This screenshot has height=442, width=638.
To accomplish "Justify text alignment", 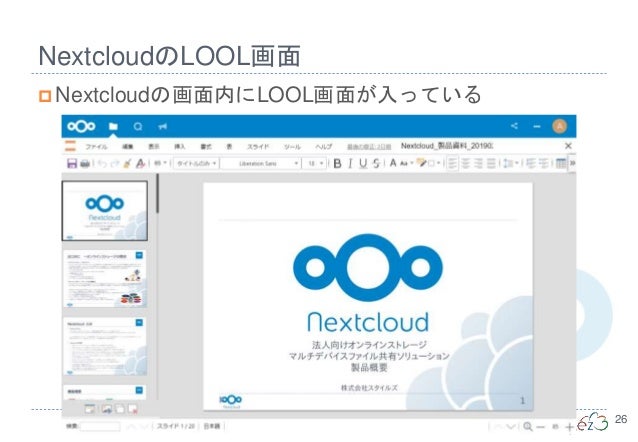I will pyautogui.click(x=492, y=163).
